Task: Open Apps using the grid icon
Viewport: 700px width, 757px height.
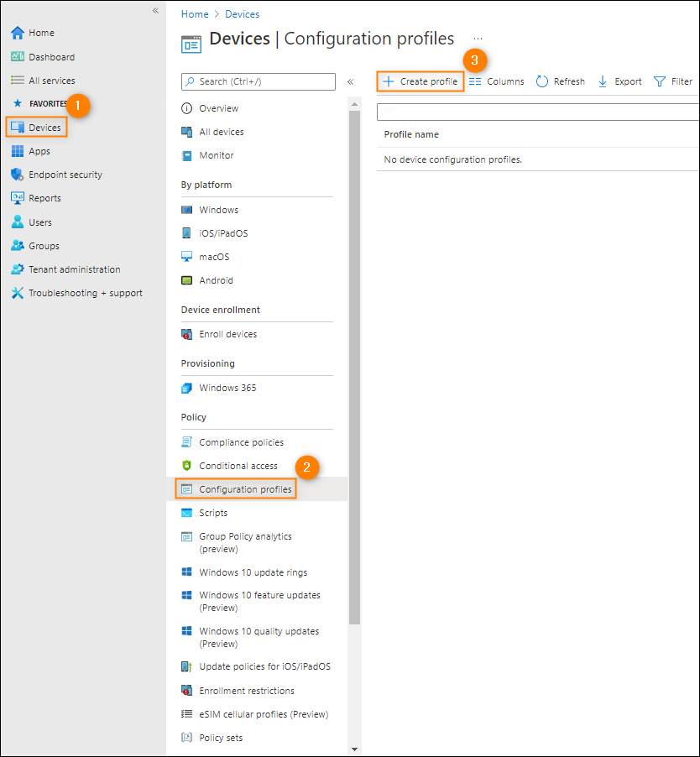Action: point(18,151)
